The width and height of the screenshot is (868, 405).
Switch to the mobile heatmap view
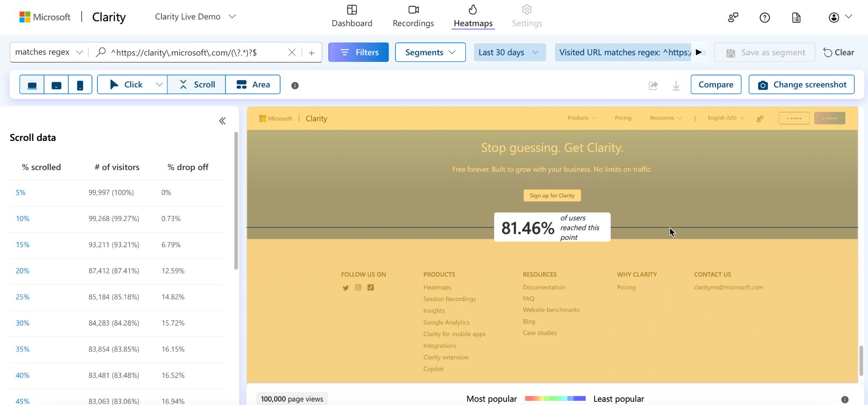(80, 84)
